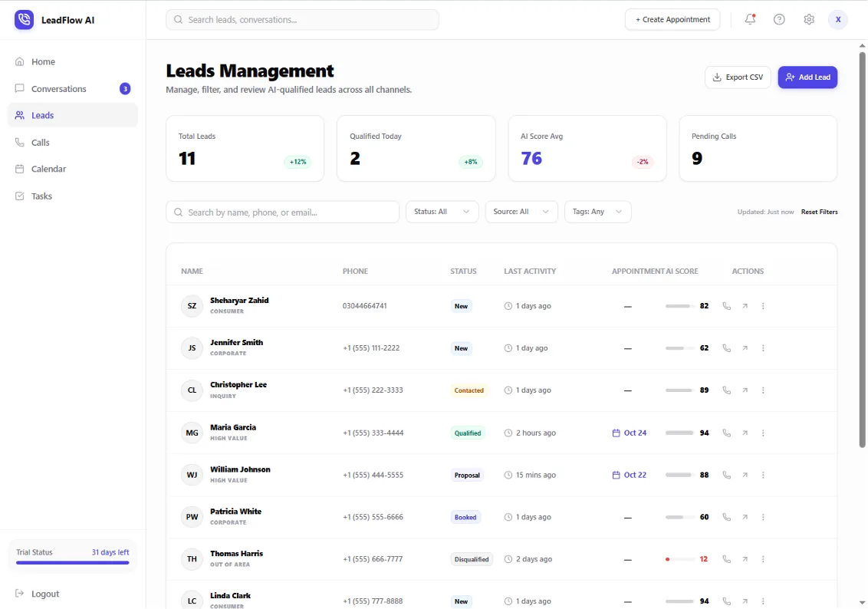Image resolution: width=868 pixels, height=609 pixels.
Task: Click Reset Filters link
Action: pyautogui.click(x=819, y=212)
